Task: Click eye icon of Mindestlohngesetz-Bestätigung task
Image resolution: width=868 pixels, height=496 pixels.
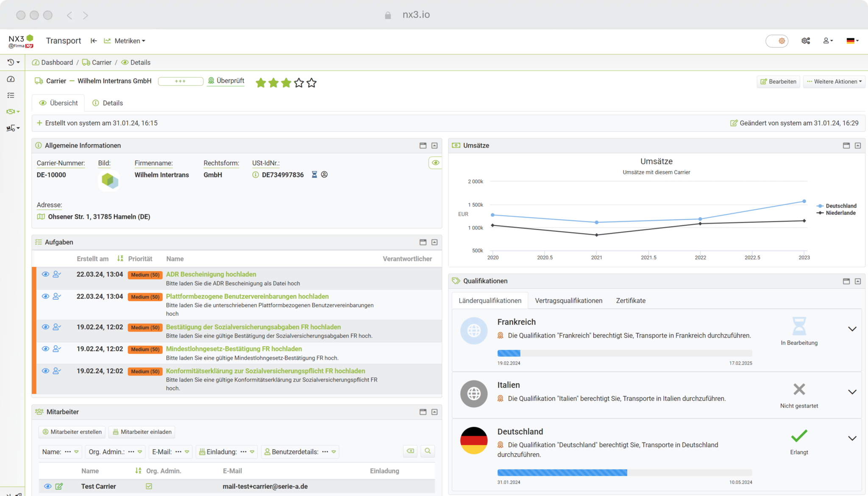Action: point(45,349)
